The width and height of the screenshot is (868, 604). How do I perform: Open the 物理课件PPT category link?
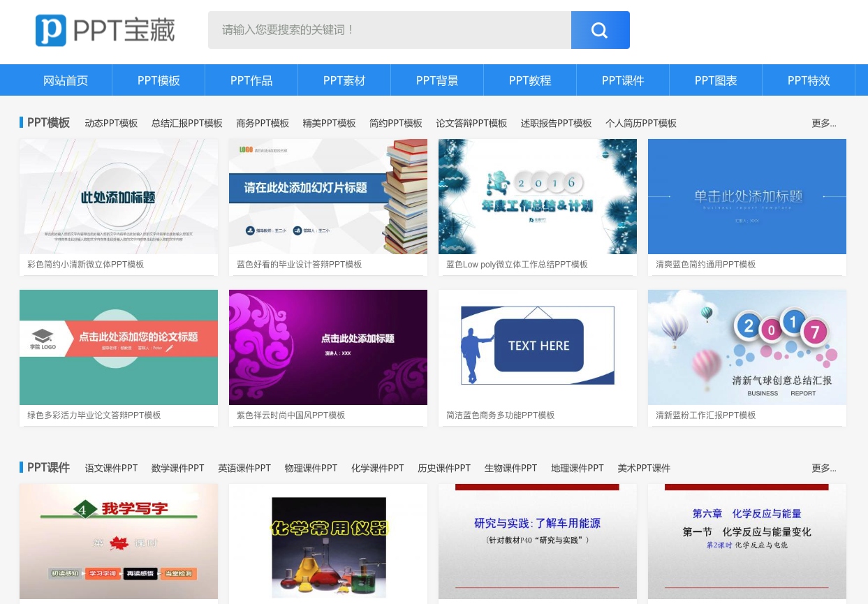click(x=311, y=468)
